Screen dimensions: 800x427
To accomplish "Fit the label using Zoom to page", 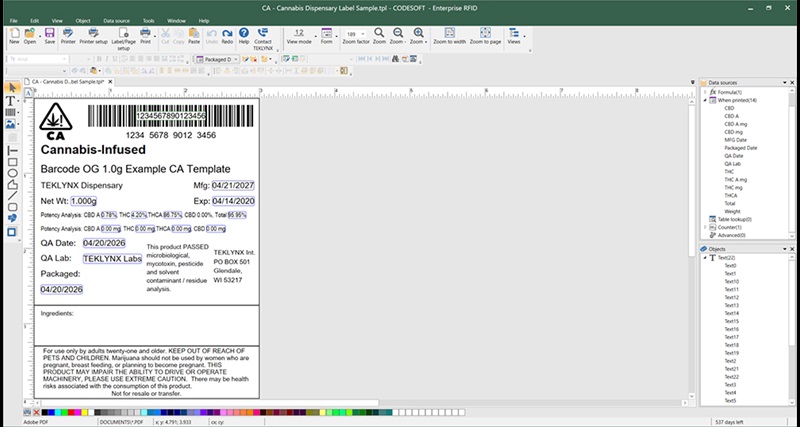I will click(485, 36).
